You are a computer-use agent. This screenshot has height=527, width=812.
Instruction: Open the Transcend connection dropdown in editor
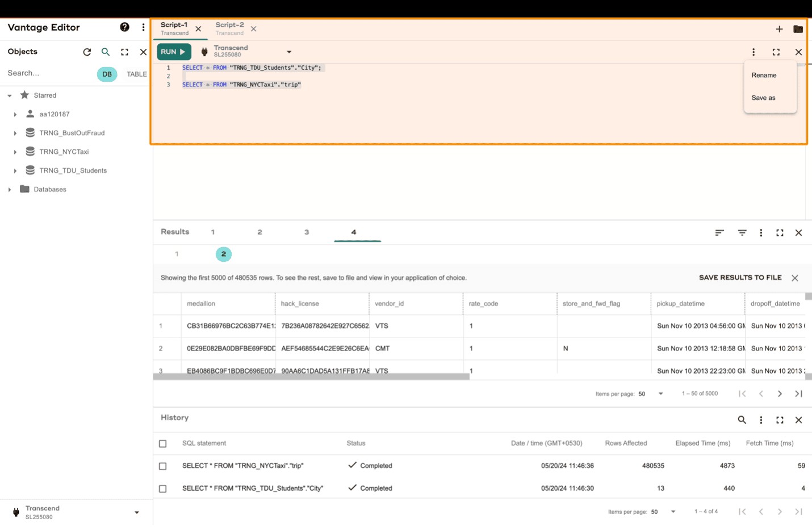[289, 52]
